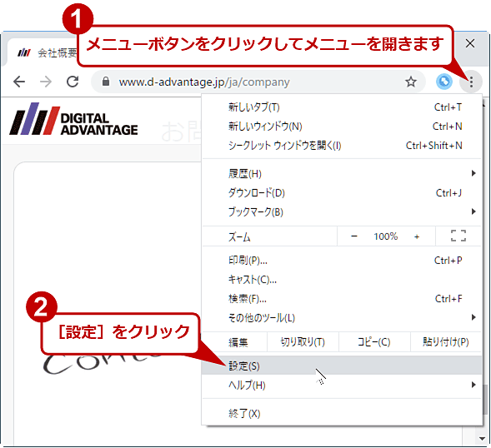Increase zoom with the plus button
The width and height of the screenshot is (491, 448).
[417, 236]
